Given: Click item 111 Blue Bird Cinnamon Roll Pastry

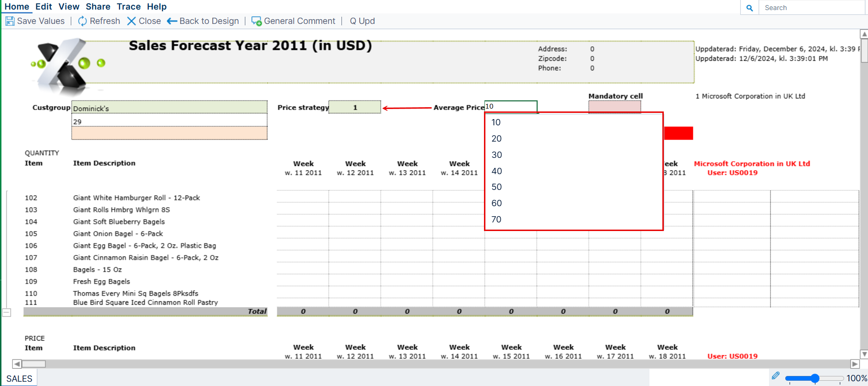Looking at the screenshot, I should point(145,303).
